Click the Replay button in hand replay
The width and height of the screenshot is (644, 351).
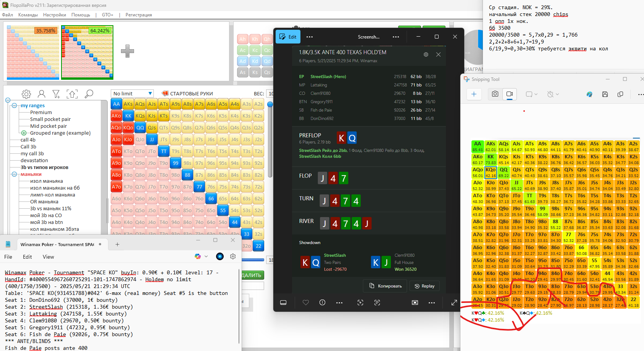[424, 286]
